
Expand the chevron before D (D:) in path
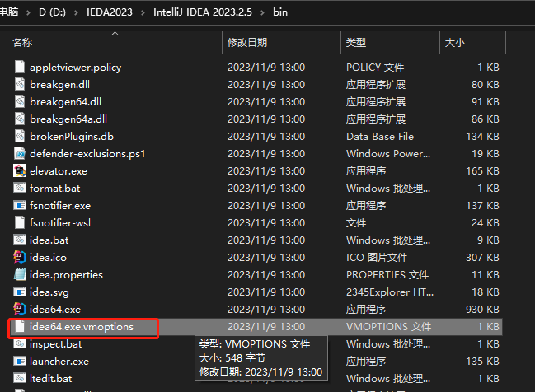pos(28,12)
